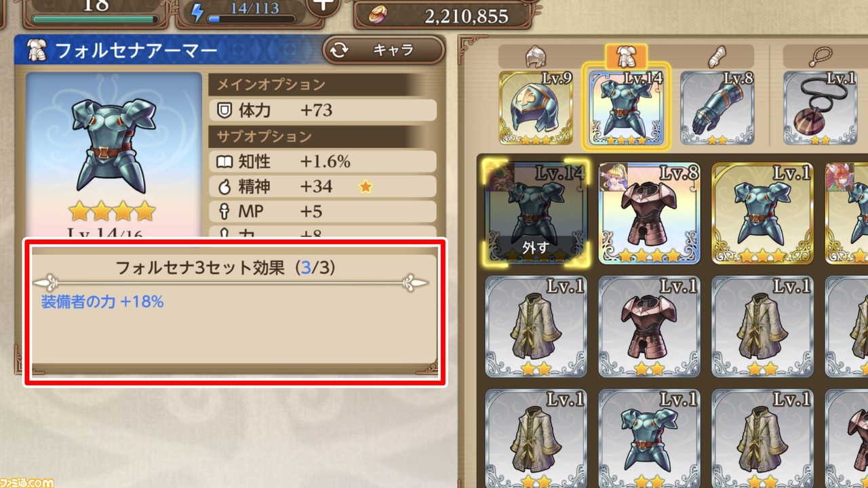Click the lightning bolt stamina icon

197,13
